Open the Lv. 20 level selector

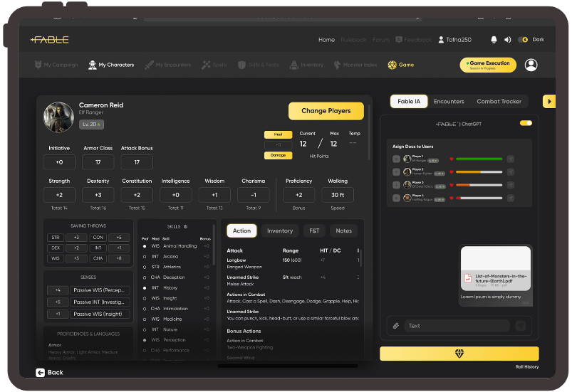pos(90,125)
